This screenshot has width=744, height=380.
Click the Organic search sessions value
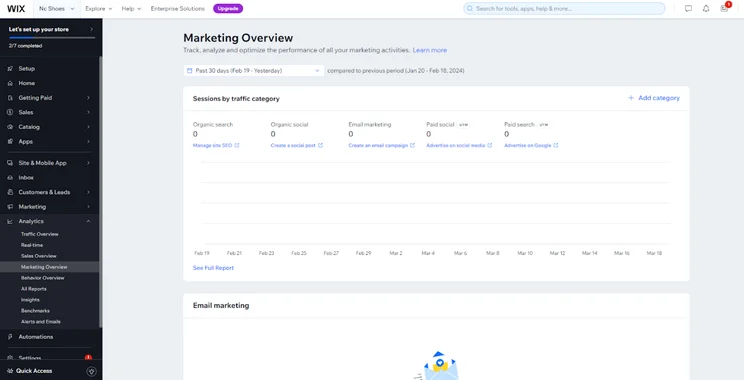195,134
